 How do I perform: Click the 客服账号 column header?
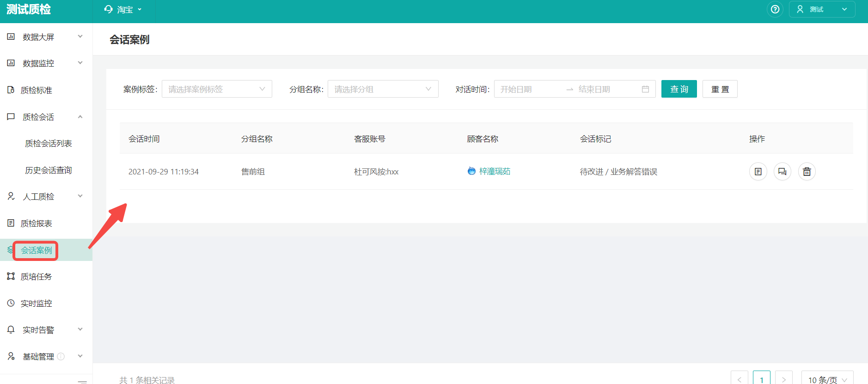(370, 139)
